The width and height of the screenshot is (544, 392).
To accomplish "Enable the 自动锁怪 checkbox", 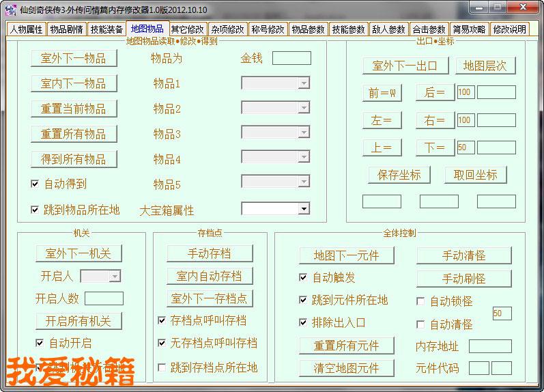I will pos(420,301).
